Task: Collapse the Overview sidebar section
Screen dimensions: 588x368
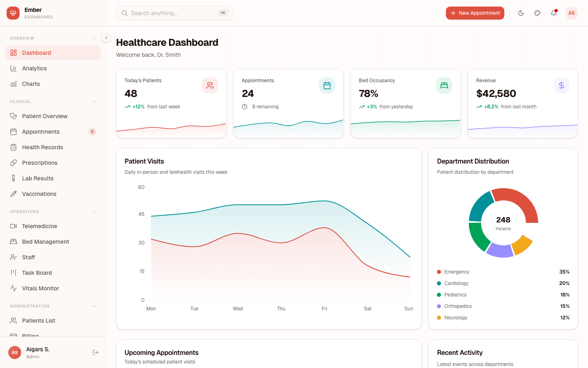Action: pos(94,38)
